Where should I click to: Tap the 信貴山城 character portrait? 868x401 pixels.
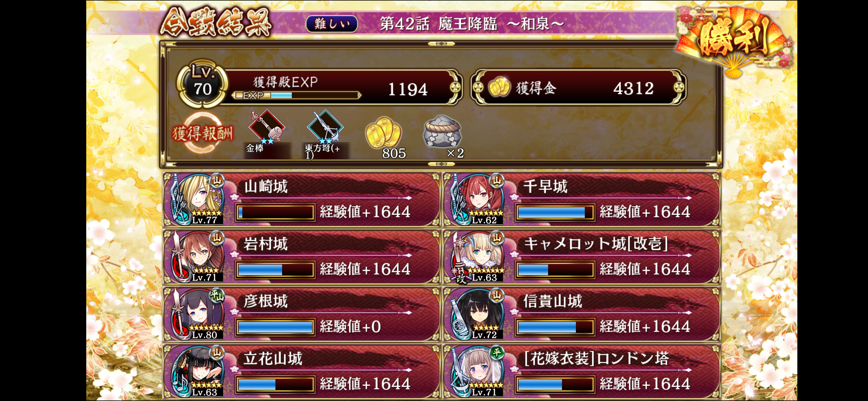(478, 314)
